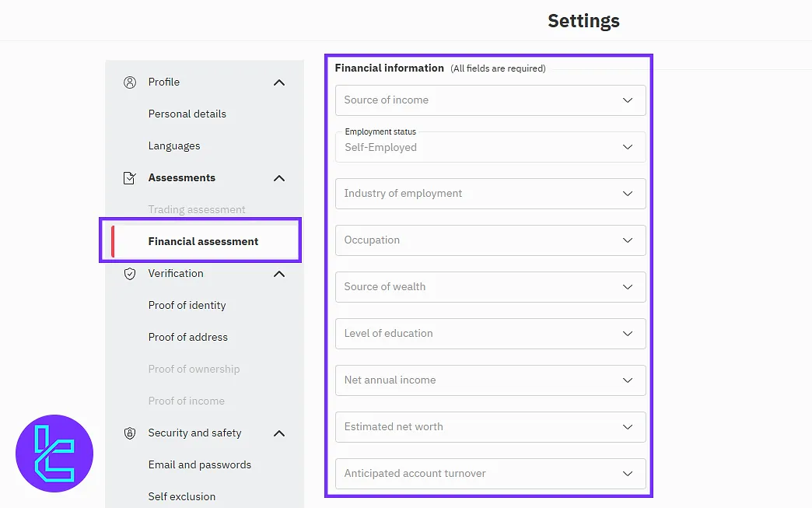Select Proof of ownership item
This screenshot has height=508, width=812.
click(x=194, y=370)
